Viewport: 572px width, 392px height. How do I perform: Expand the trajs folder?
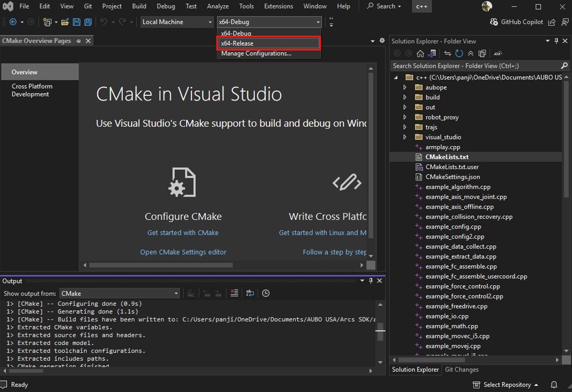pyautogui.click(x=405, y=127)
